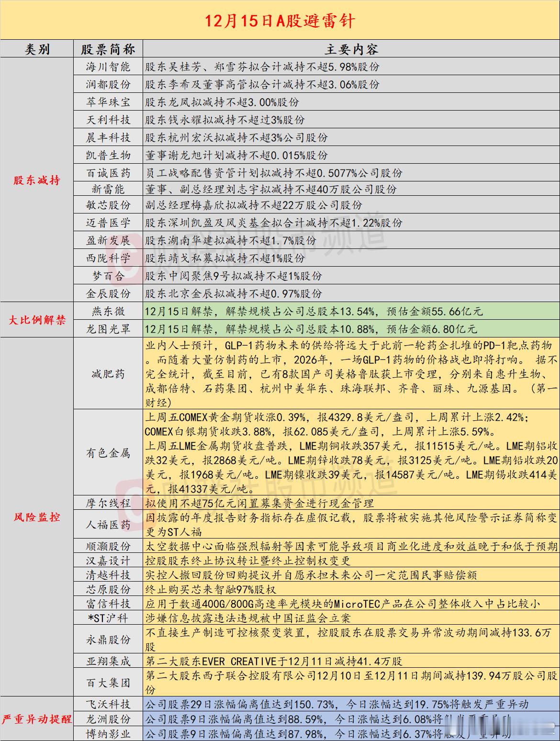Click '终止购买芯来智融97%股权'
This screenshot has height=741, width=560.
pyautogui.click(x=211, y=589)
